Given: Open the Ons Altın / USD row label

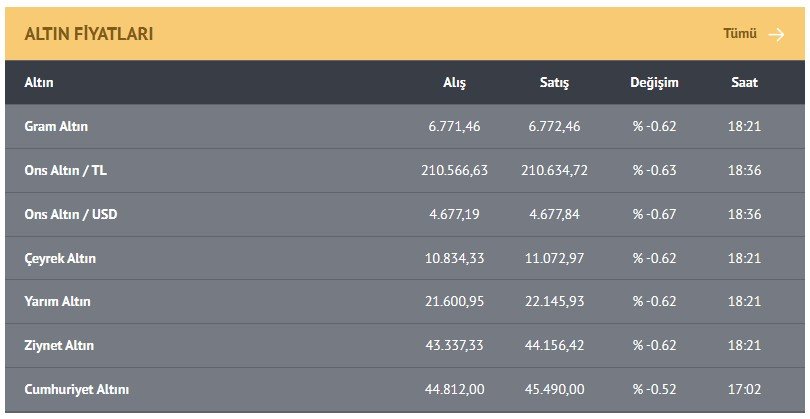Looking at the screenshot, I should click(71, 214).
